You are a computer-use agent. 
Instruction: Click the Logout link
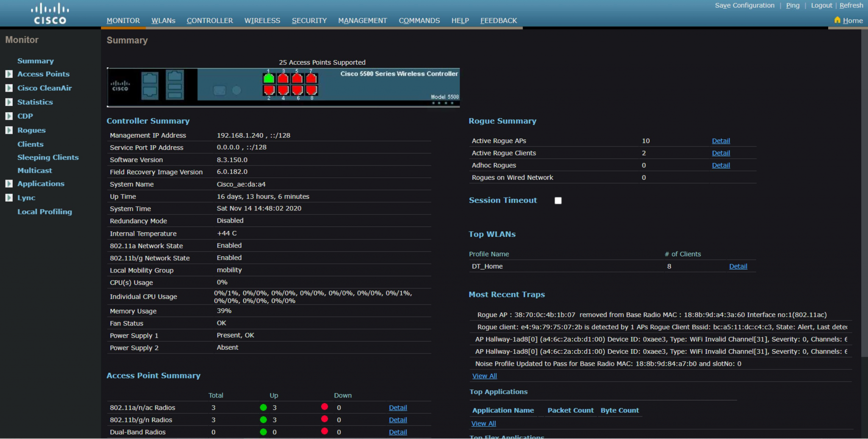(x=822, y=6)
